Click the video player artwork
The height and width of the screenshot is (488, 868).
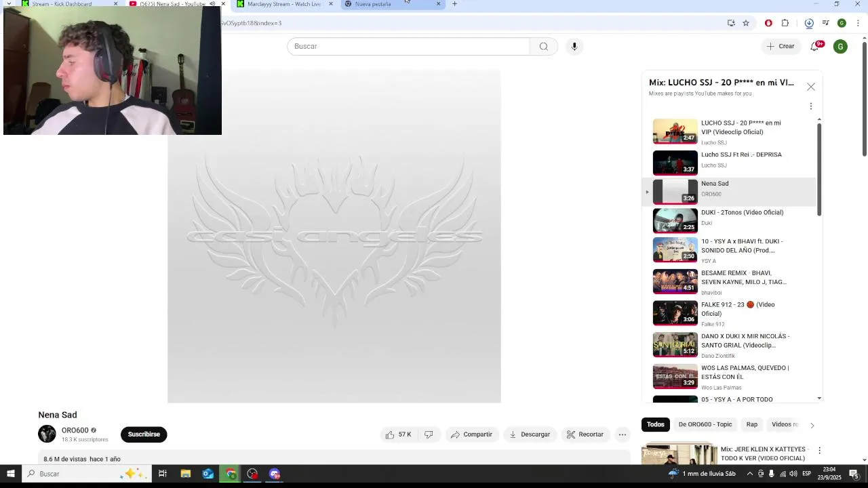(x=334, y=237)
